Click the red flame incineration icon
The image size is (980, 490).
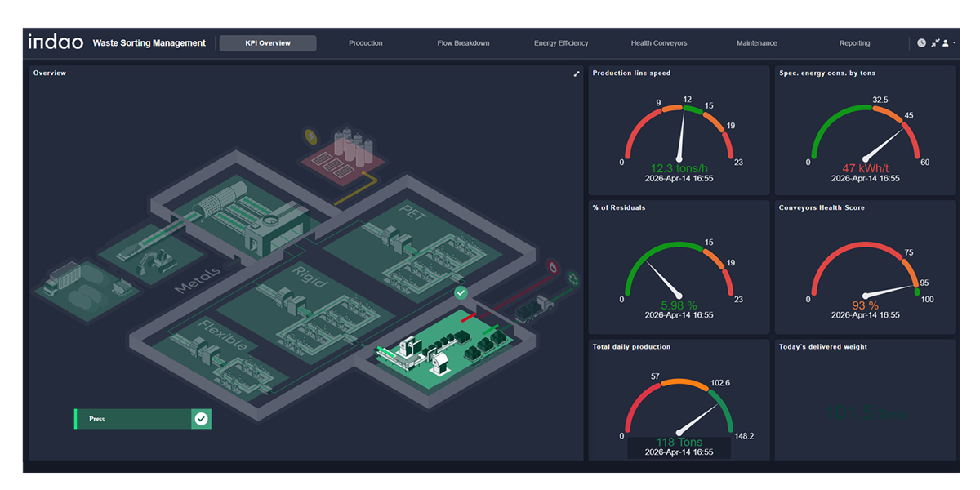tap(552, 267)
